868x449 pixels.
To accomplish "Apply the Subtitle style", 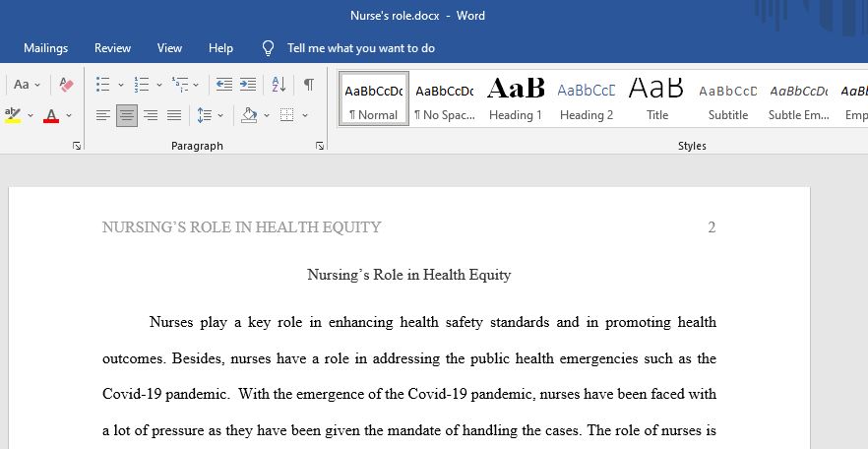I will pos(728,98).
